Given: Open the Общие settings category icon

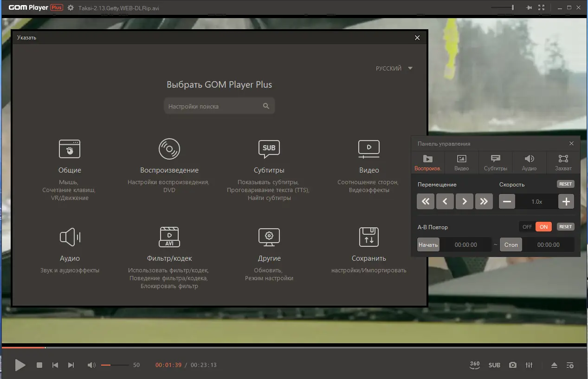Looking at the screenshot, I should (70, 149).
